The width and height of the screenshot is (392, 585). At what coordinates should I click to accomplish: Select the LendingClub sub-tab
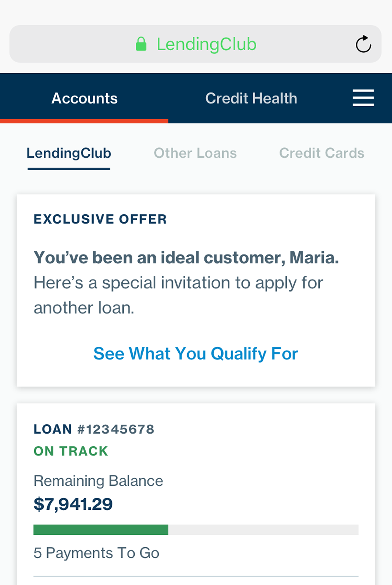tap(69, 153)
